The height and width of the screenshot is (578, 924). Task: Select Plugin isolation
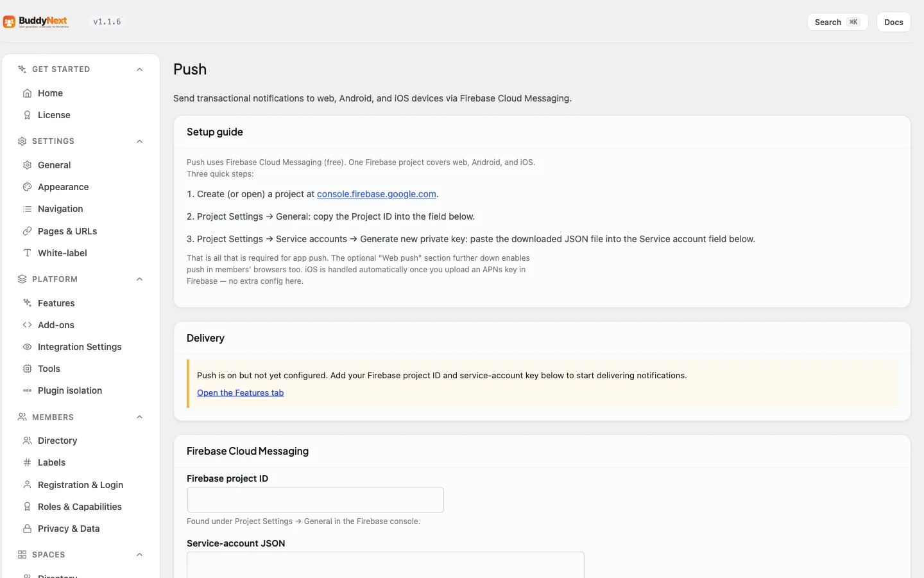81,390
